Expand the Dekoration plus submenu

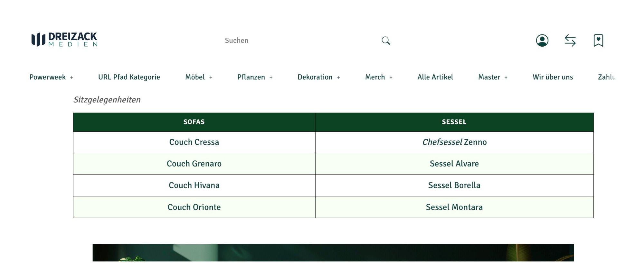[338, 78]
